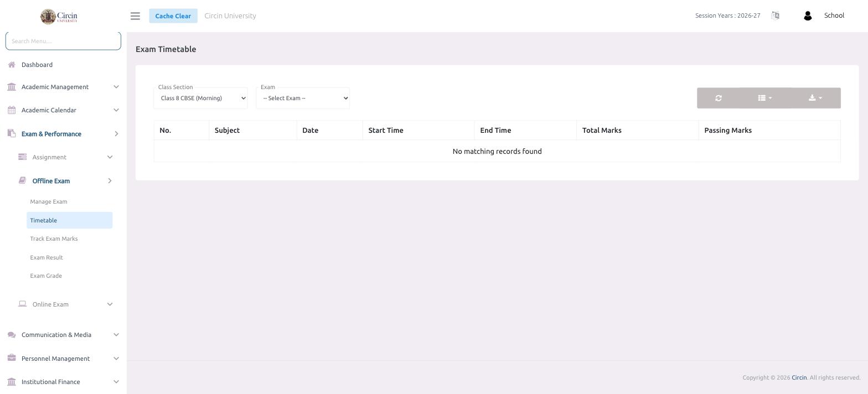Click the Online Exam laptop icon
This screenshot has width=868, height=394.
(22, 304)
